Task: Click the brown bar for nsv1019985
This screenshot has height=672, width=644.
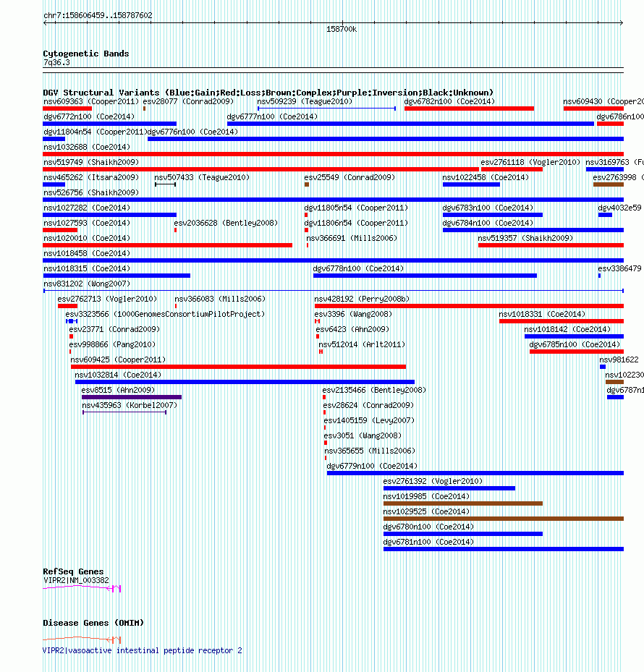Action: tap(463, 503)
